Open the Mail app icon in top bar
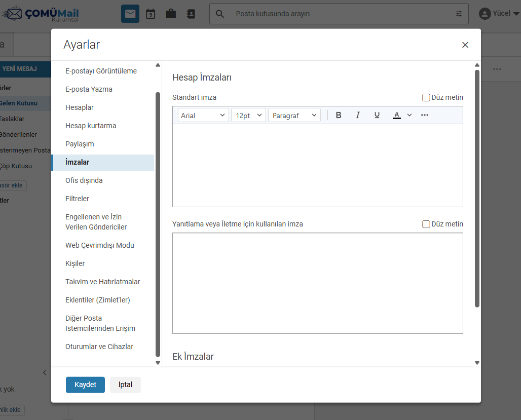Viewport: 521px width, 420px height. point(130,14)
